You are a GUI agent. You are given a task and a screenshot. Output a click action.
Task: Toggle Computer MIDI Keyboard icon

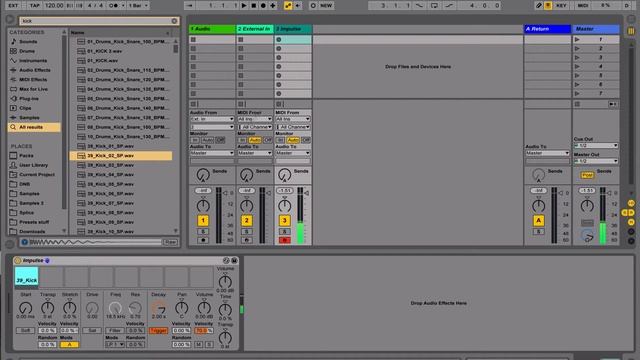click(x=548, y=6)
